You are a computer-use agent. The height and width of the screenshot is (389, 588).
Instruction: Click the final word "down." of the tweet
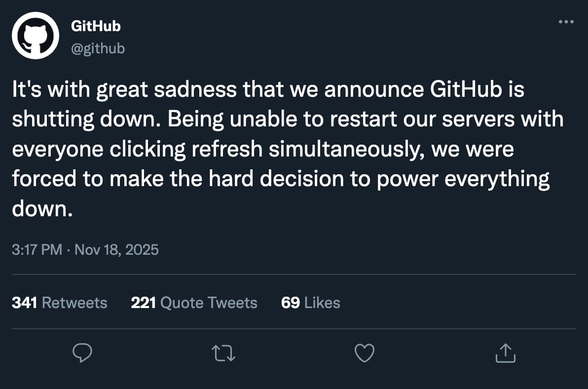coord(42,209)
